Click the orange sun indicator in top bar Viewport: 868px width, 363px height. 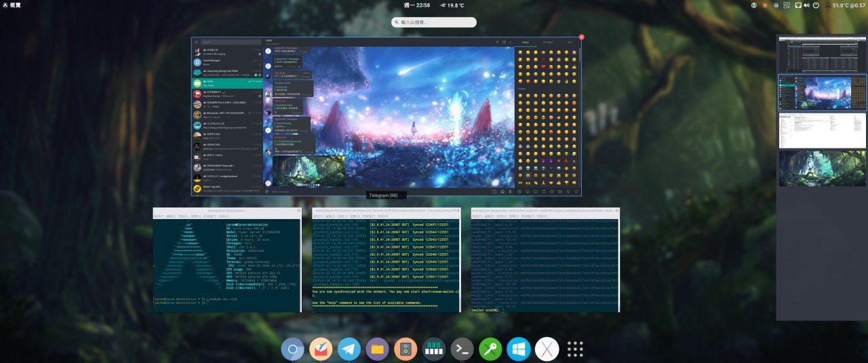[x=765, y=5]
